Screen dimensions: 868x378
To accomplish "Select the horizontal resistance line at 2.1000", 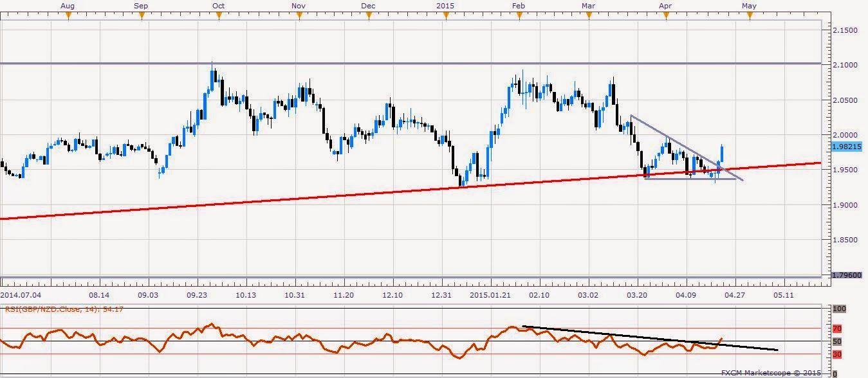I will point(411,63).
